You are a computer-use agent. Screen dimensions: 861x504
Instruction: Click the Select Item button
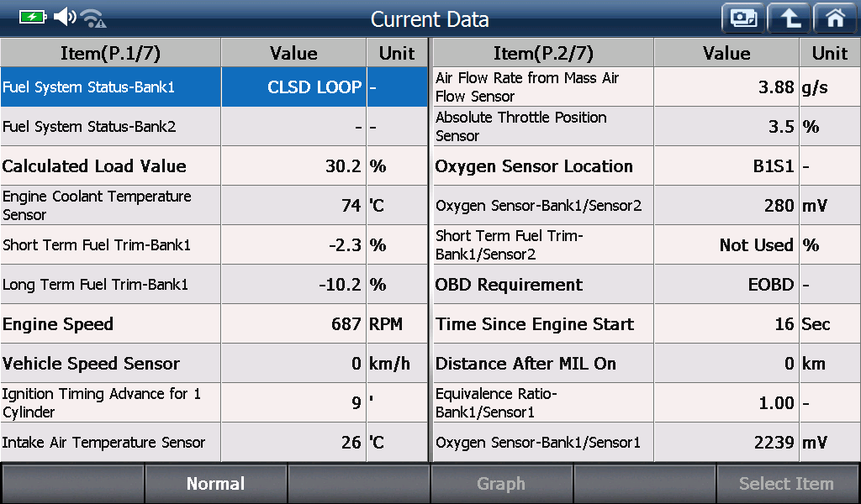(x=787, y=484)
